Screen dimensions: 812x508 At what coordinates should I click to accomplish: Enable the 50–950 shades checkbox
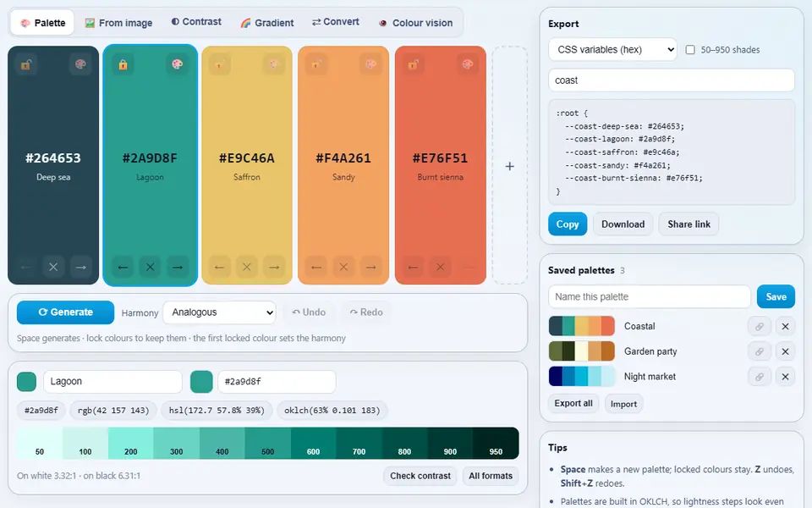[x=690, y=50]
